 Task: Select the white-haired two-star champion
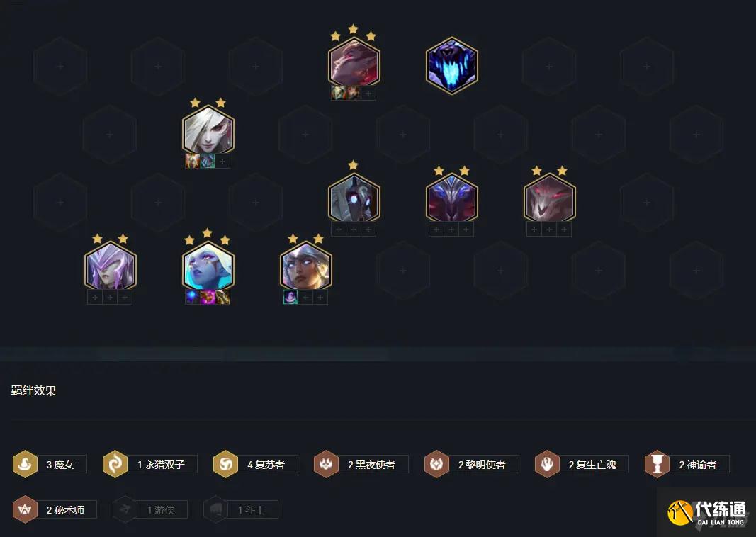click(208, 130)
